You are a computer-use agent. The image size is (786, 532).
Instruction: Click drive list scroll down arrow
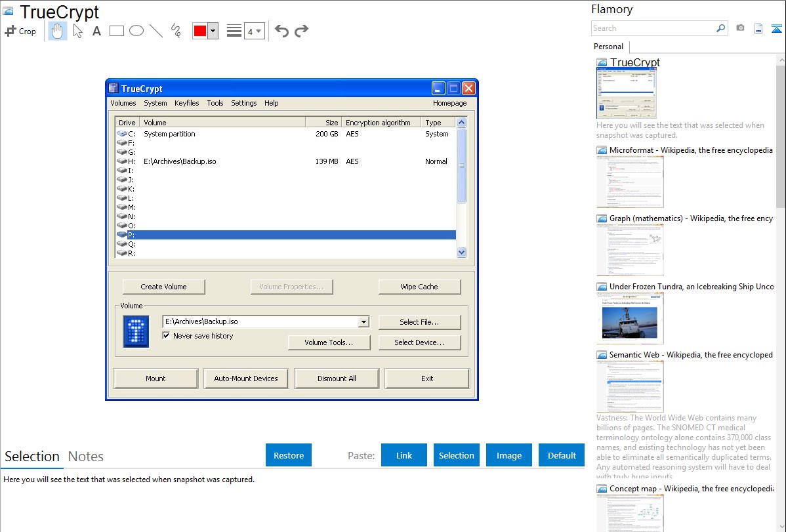pos(462,252)
